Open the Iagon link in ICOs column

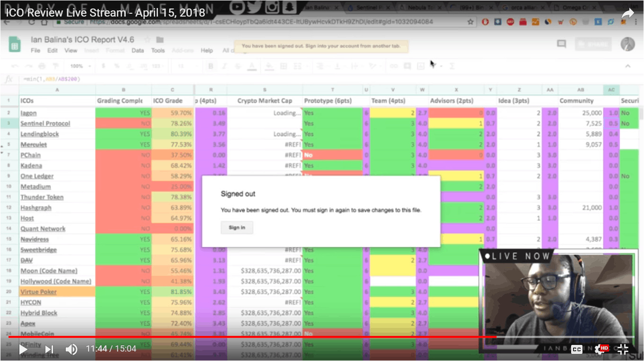tap(28, 113)
